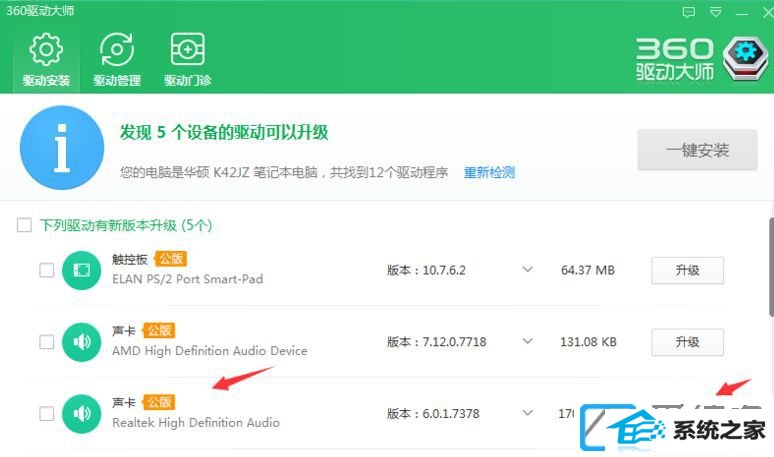
Task: Click the 131.08 KB size value
Action: pyautogui.click(x=588, y=342)
